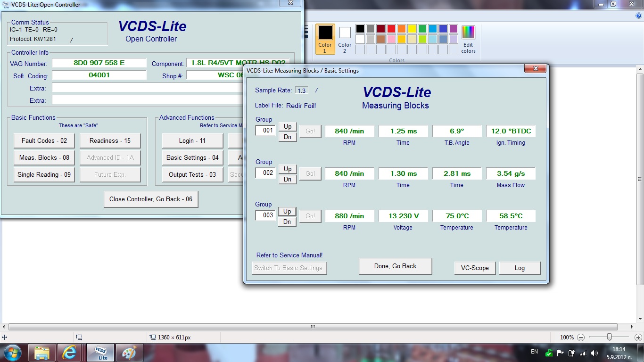This screenshot has width=644, height=362.
Task: Click the power plug tray icon
Action: [x=572, y=353]
